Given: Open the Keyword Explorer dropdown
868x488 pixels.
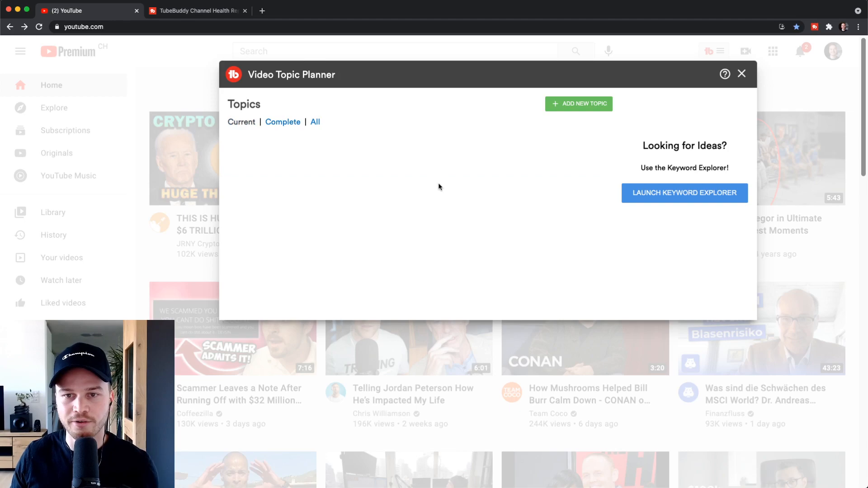Looking at the screenshot, I should tap(684, 192).
